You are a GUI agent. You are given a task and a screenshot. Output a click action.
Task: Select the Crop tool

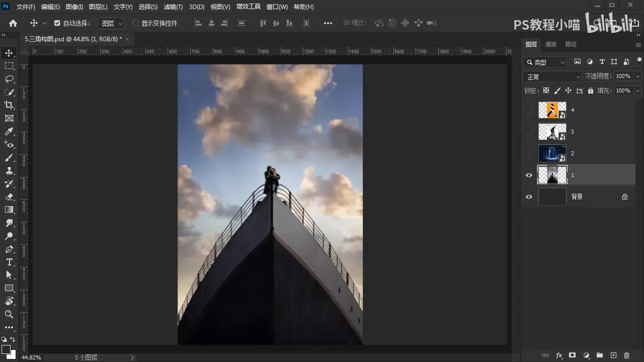(9, 105)
